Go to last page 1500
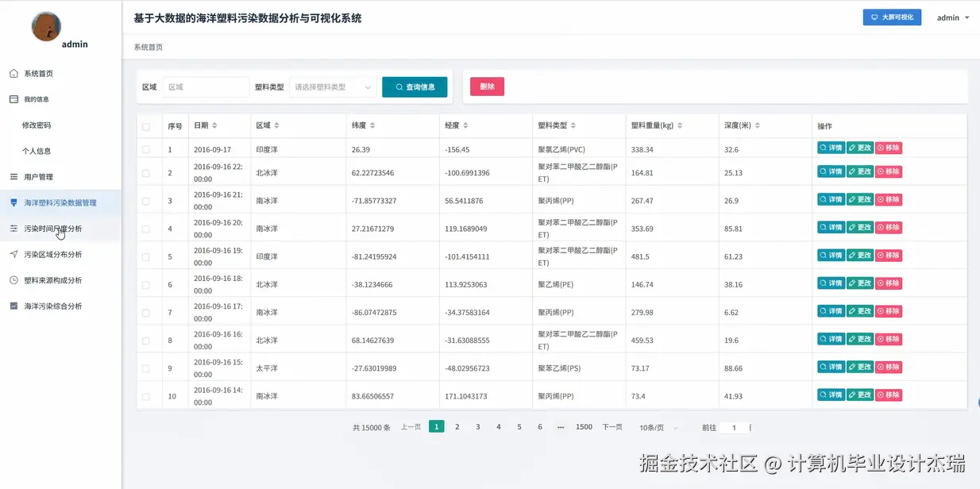Viewport: 980px width, 489px height. coord(584,427)
